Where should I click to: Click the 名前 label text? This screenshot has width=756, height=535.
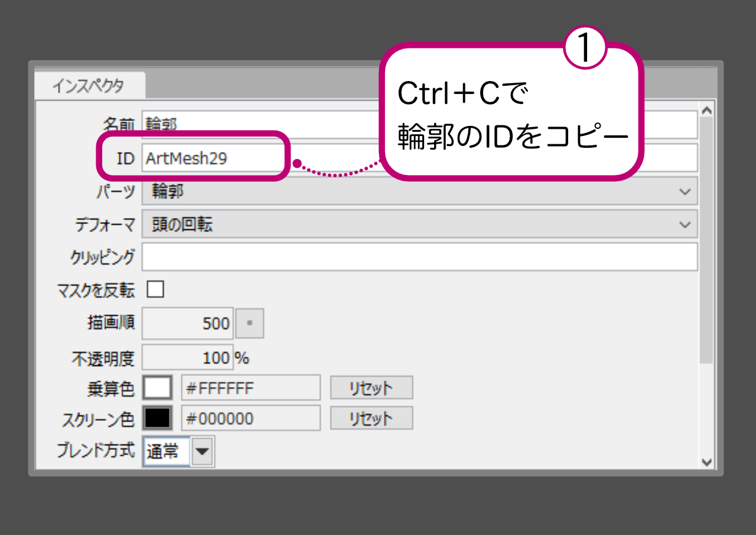pos(119,124)
